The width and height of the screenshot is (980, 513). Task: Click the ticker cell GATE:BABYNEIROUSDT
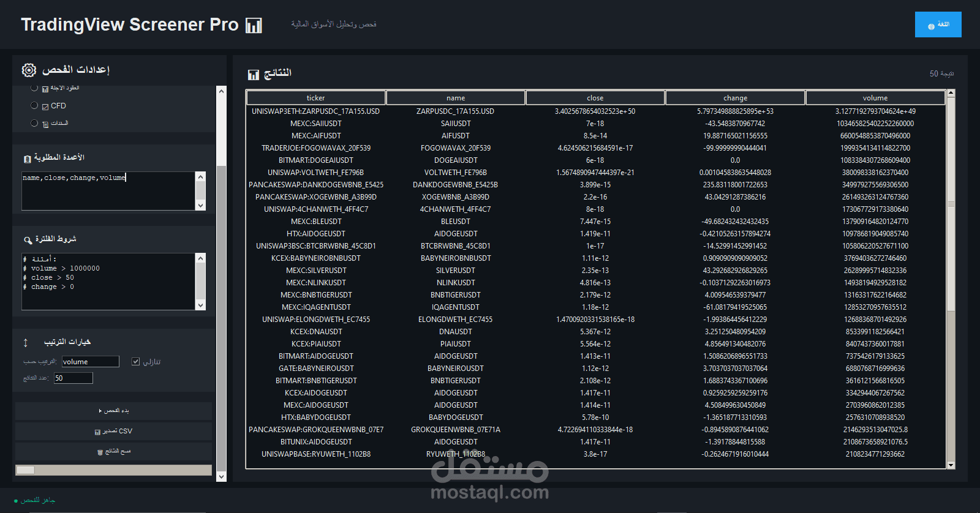(x=315, y=369)
